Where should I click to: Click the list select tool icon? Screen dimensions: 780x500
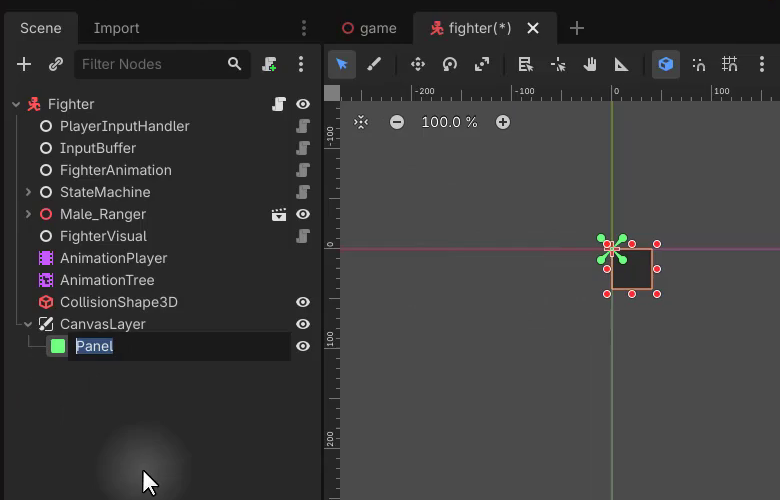[525, 64]
